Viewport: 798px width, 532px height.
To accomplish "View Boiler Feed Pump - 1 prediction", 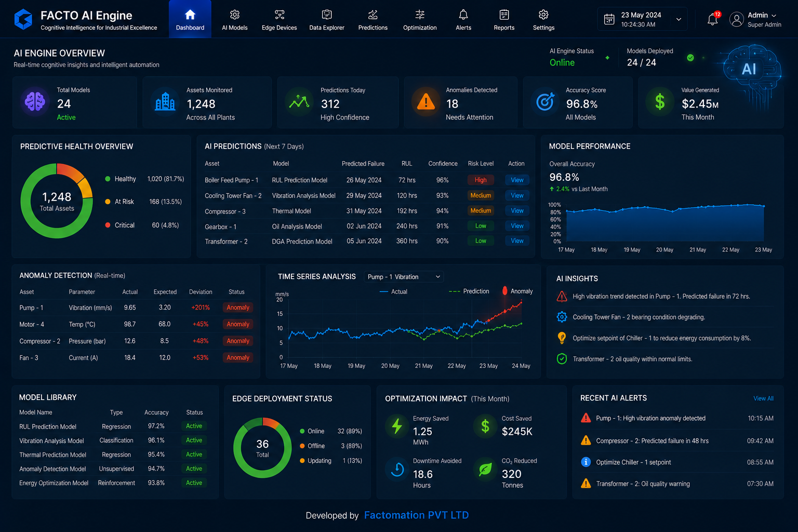I will click(x=517, y=180).
